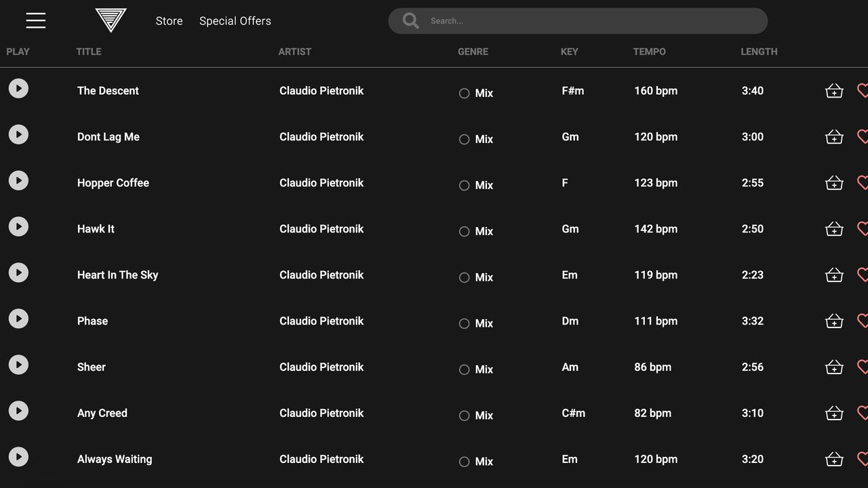This screenshot has height=488, width=868.
Task: Open the Any Creed track title
Action: (102, 413)
